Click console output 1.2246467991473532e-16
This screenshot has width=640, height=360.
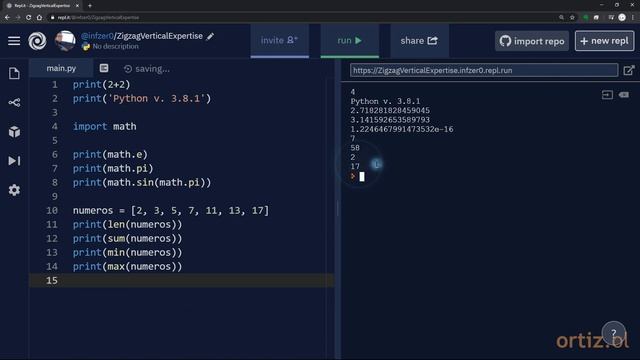click(402, 129)
